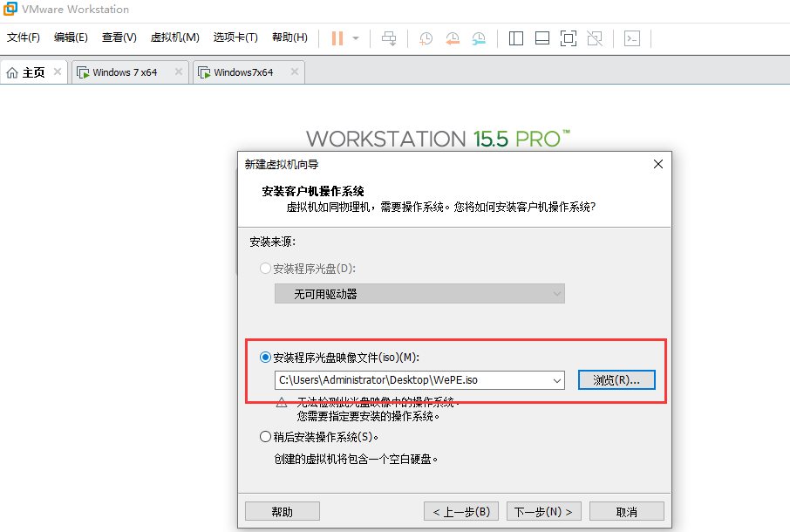Click 您需要指定要安装的操作系统 warning text
Screen dimensions: 790x532
click(x=368, y=416)
